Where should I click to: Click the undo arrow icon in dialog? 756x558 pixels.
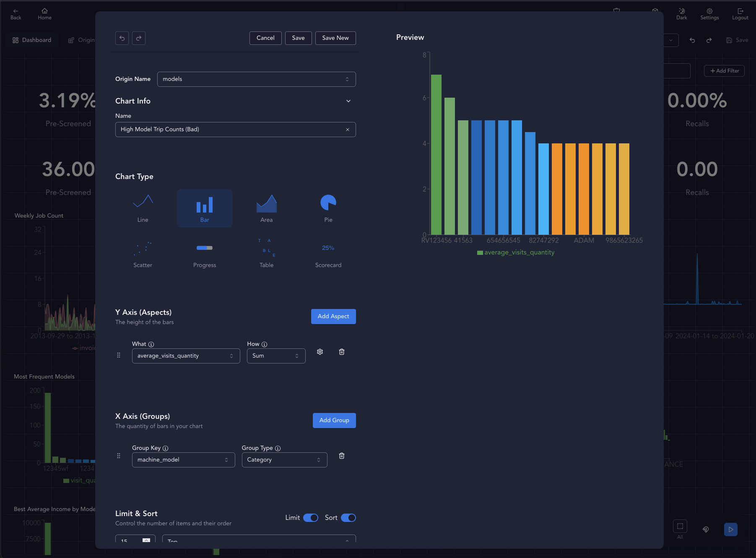(x=122, y=38)
